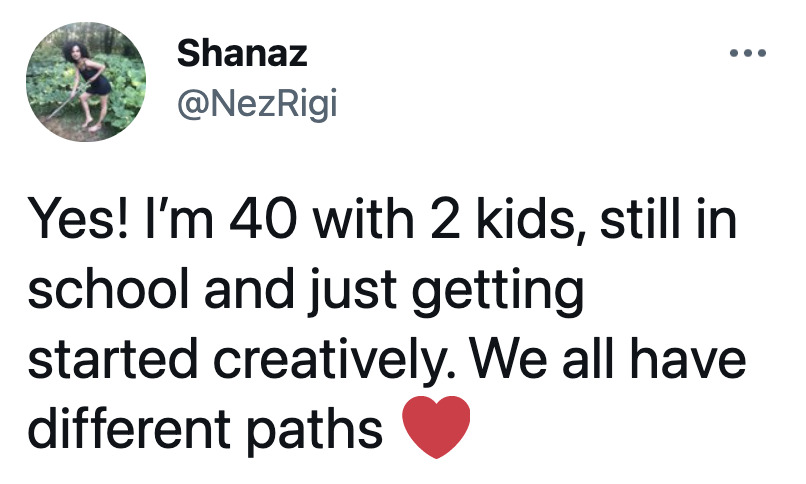Image resolution: width=806 pixels, height=484 pixels.
Task: Click the @NezRigi handle
Action: pos(257,103)
